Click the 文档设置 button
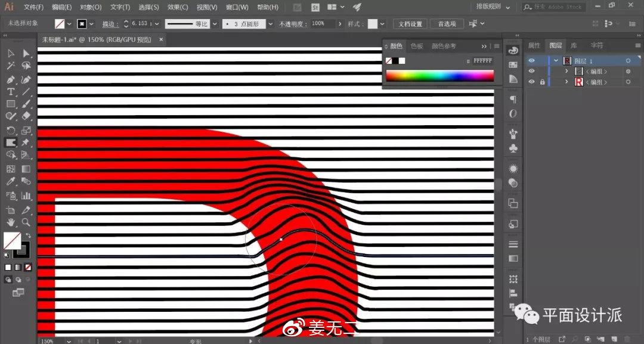This screenshot has width=644, height=344. (411, 23)
